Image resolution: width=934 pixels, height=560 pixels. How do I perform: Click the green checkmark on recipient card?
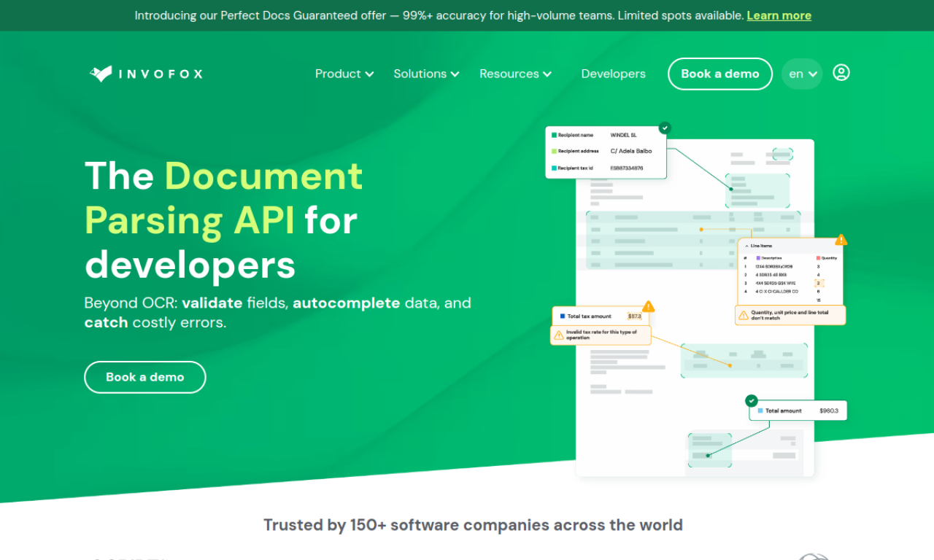(664, 128)
